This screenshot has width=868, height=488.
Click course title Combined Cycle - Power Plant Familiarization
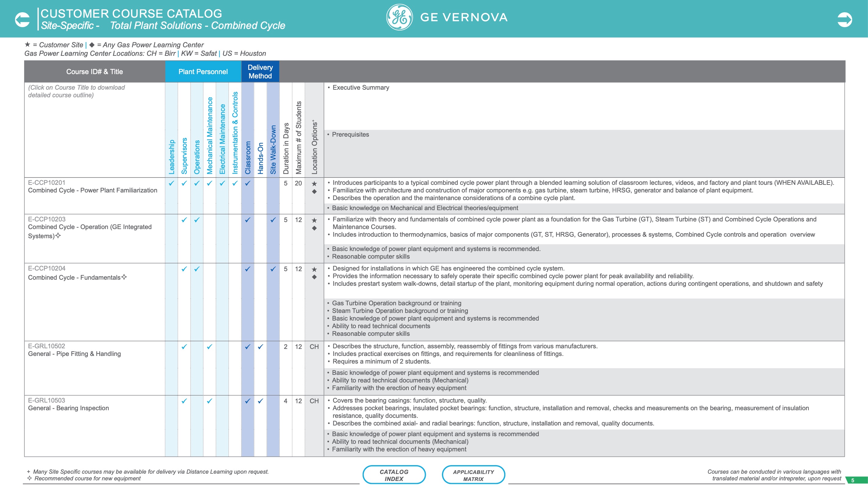click(93, 190)
